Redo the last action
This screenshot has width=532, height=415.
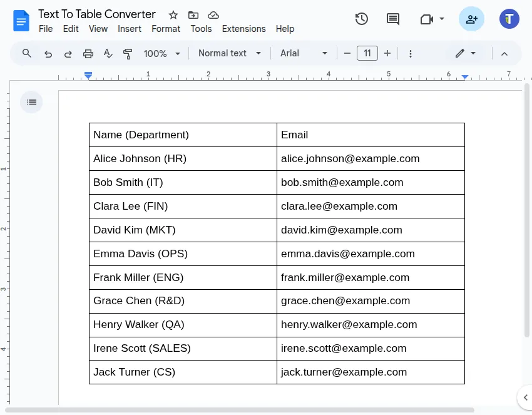tap(68, 53)
